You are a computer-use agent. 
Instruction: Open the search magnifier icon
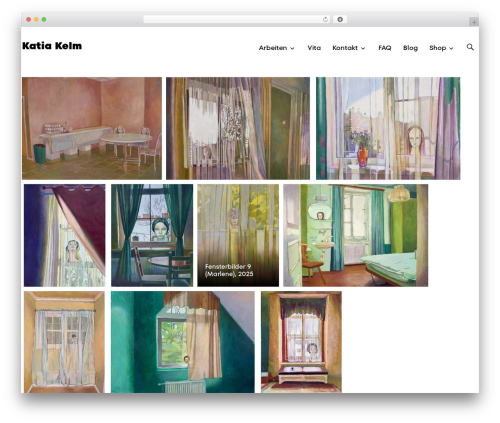[470, 47]
